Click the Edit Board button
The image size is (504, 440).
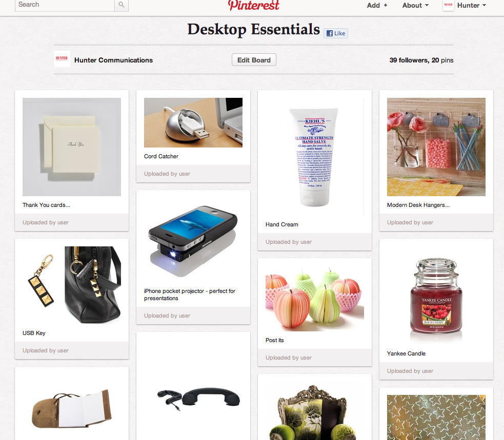click(x=254, y=60)
